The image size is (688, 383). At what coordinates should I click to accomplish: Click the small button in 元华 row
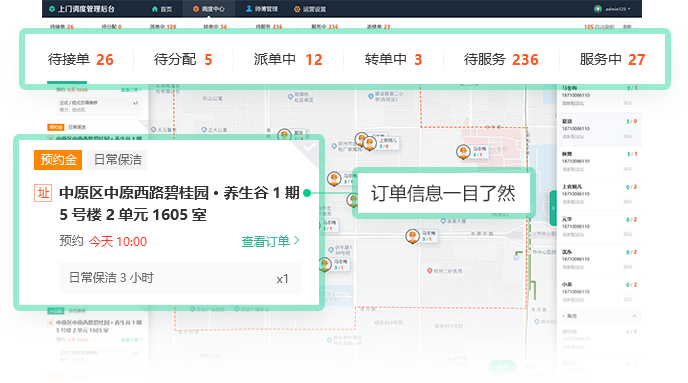point(627,234)
